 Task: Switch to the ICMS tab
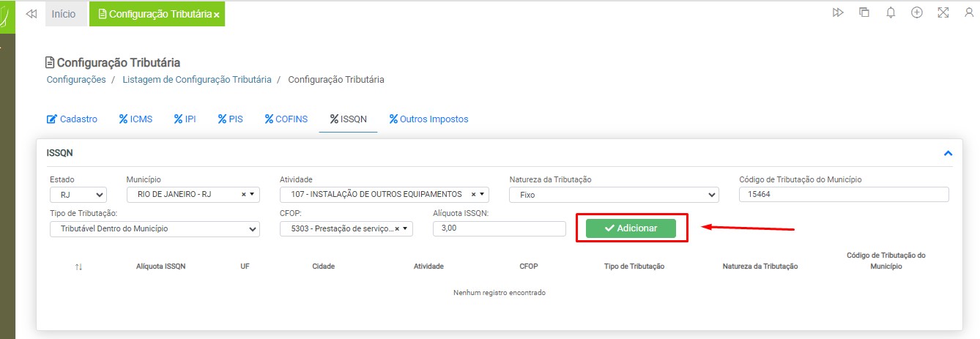pos(136,119)
